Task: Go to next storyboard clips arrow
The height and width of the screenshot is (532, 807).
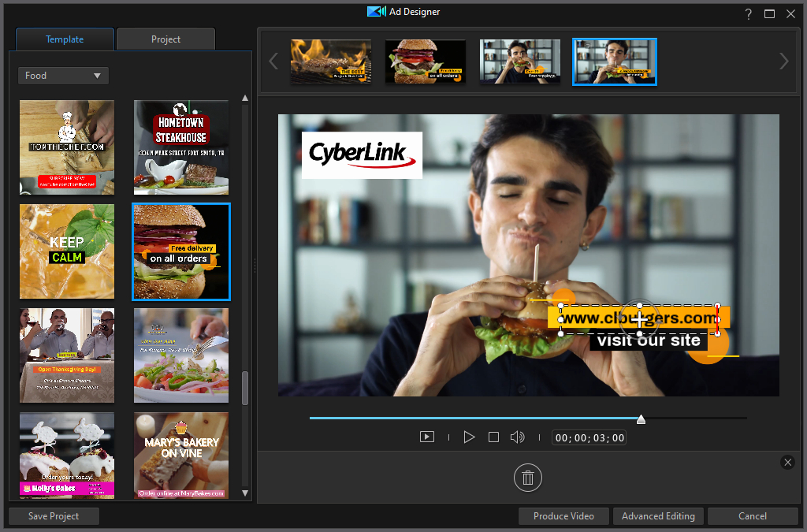Action: click(783, 61)
